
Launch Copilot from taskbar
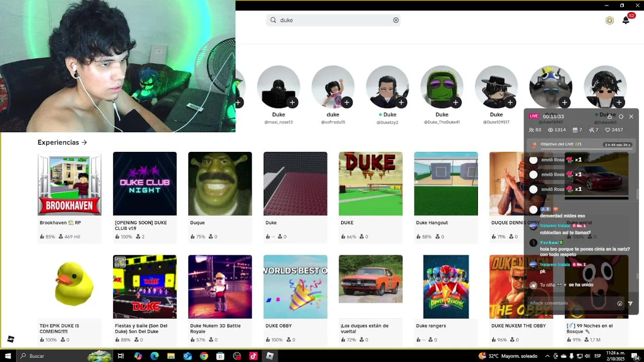(x=138, y=356)
